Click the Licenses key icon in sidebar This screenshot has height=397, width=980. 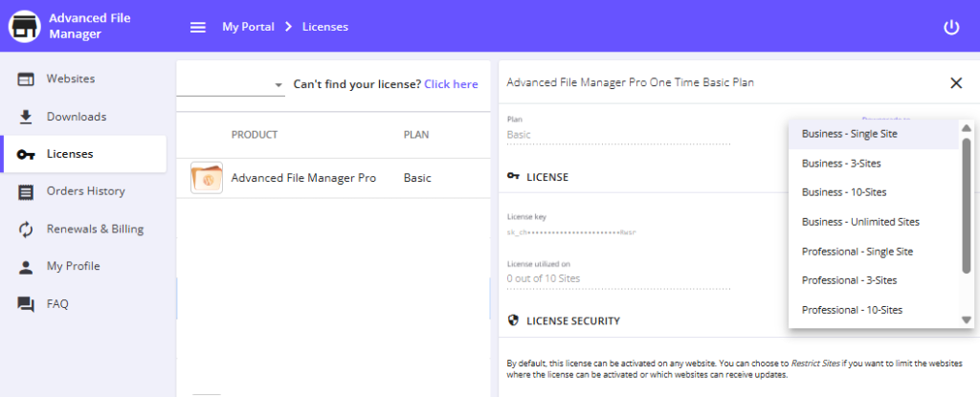(x=26, y=154)
